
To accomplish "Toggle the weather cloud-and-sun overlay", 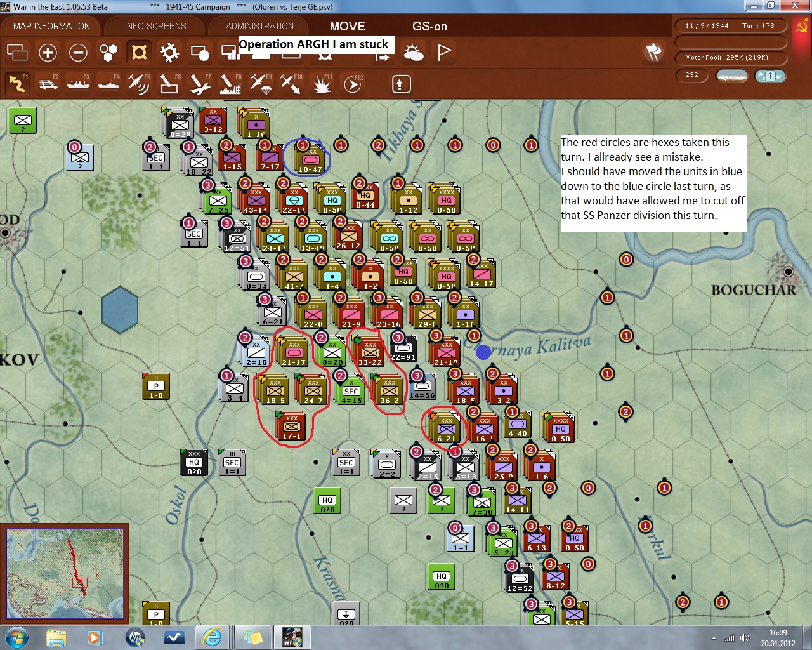I will pyautogui.click(x=414, y=52).
